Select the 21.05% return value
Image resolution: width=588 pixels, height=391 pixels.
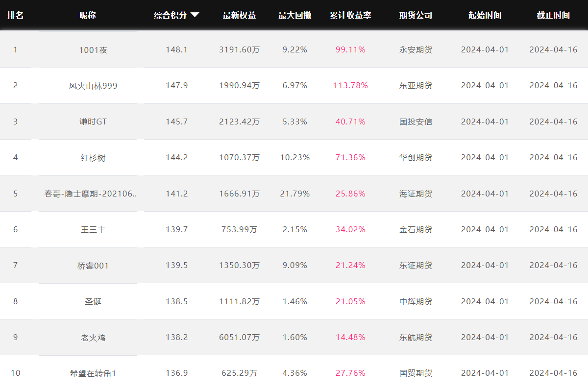point(350,301)
